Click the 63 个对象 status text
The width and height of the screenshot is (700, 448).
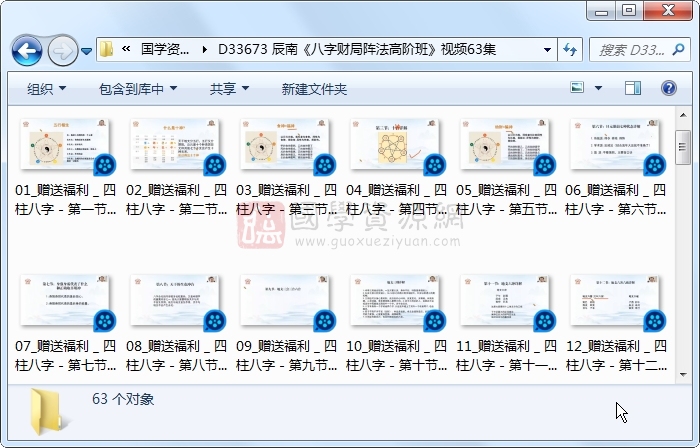tap(123, 398)
